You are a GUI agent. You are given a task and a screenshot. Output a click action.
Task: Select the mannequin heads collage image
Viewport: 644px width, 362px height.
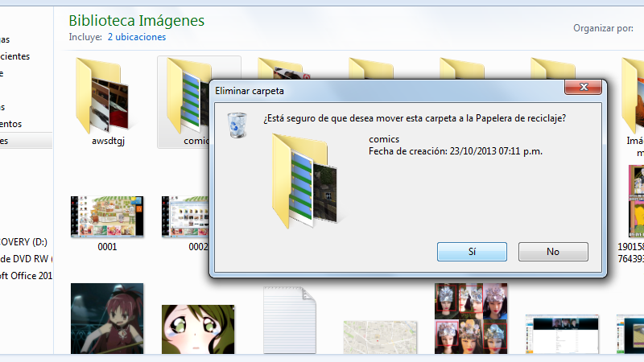click(x=471, y=318)
